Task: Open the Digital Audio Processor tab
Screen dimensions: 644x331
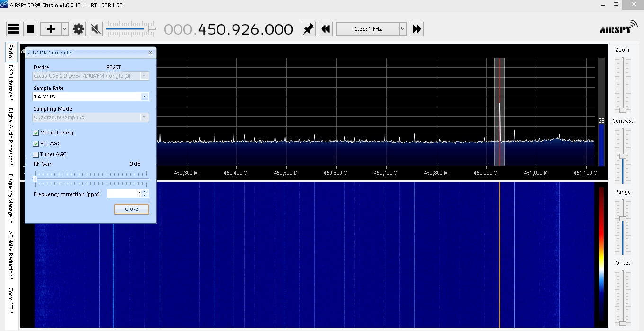Action: click(11, 137)
